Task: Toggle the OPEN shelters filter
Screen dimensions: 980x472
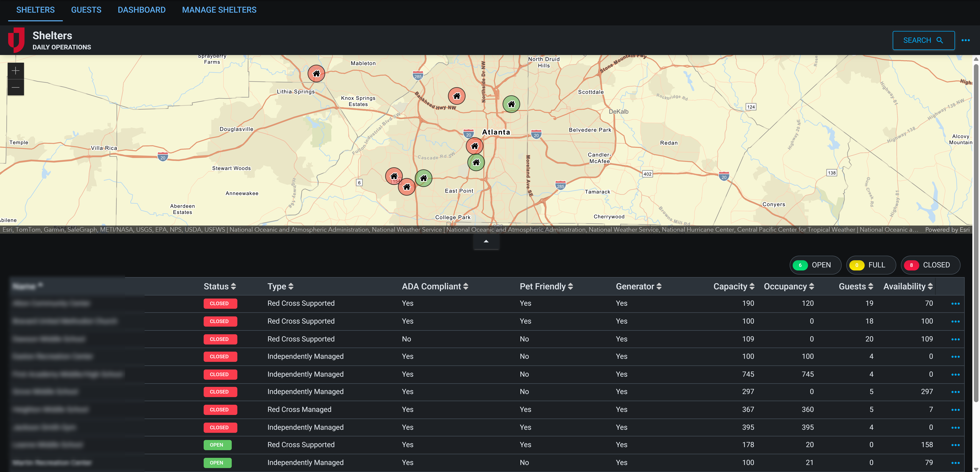Action: tap(815, 265)
